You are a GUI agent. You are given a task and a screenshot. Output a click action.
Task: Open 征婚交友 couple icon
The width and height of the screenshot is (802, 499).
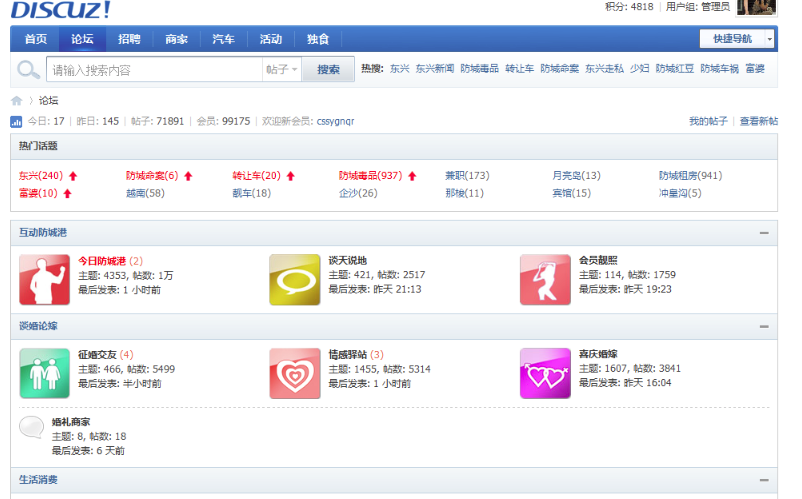(44, 373)
